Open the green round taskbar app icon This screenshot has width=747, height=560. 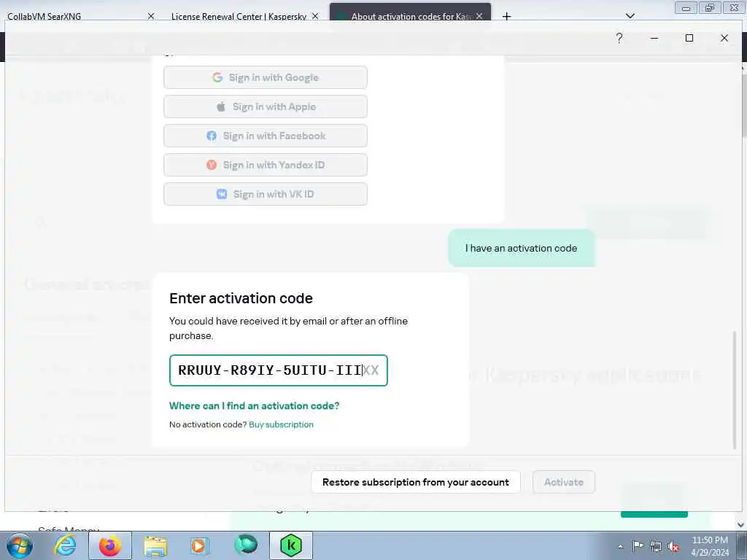click(246, 545)
